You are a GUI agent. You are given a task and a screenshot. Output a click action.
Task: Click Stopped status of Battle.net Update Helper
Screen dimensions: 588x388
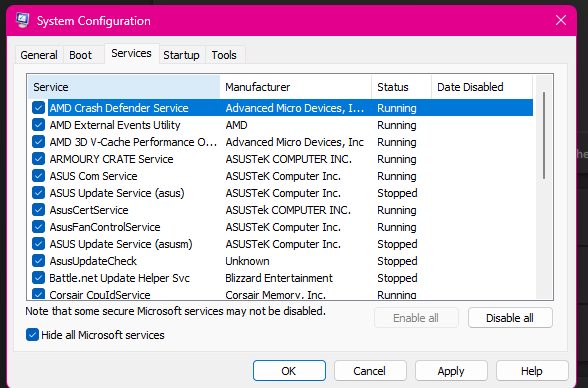click(x=397, y=278)
